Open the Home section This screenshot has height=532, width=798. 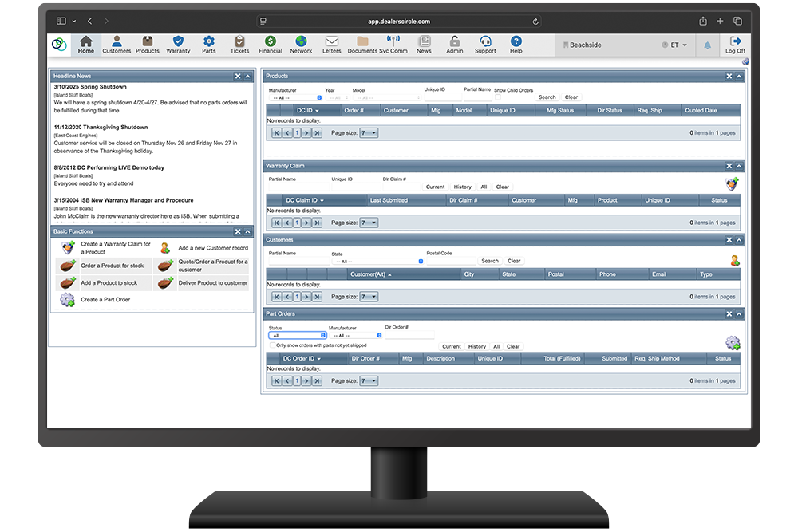point(86,45)
